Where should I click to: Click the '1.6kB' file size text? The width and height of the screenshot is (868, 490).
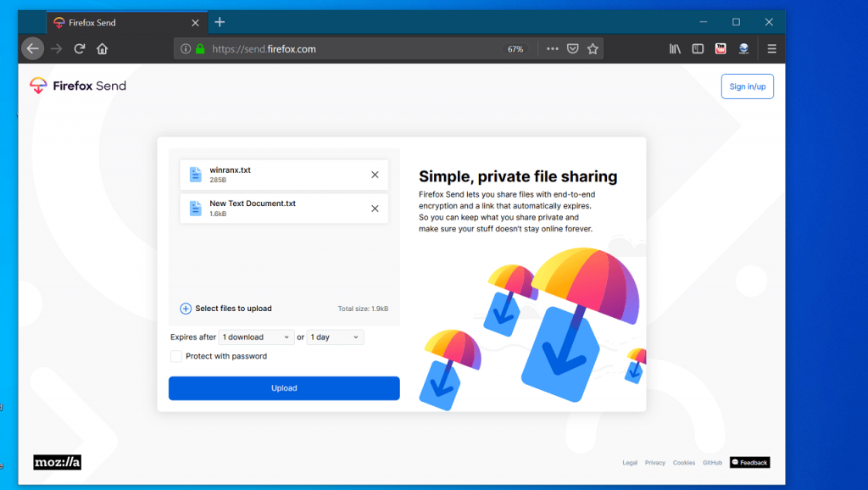(x=218, y=214)
